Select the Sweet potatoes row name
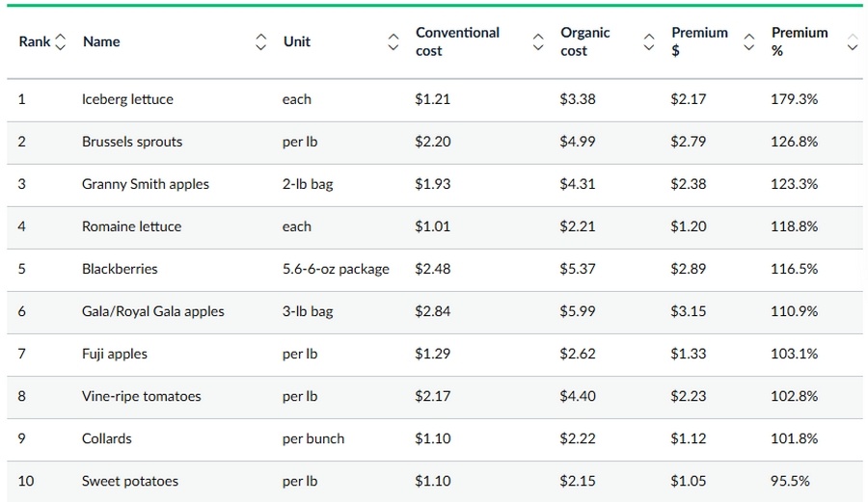The height and width of the screenshot is (502, 868). pyautogui.click(x=130, y=481)
